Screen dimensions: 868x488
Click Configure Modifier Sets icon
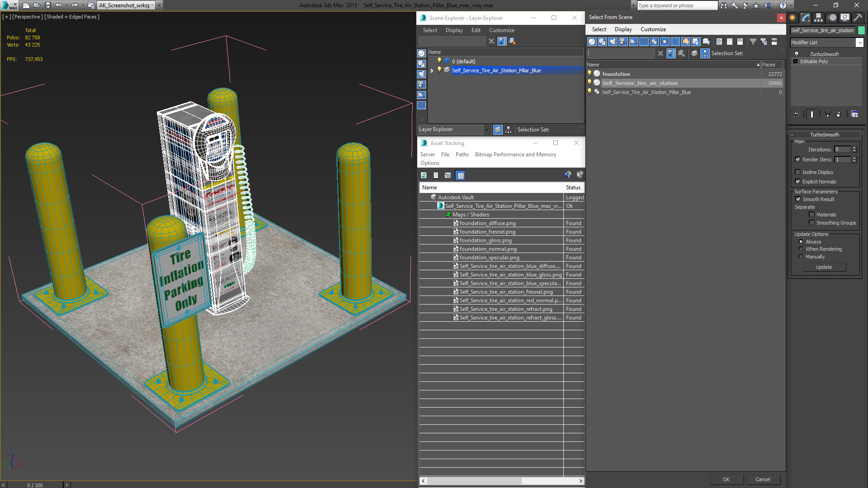point(854,114)
